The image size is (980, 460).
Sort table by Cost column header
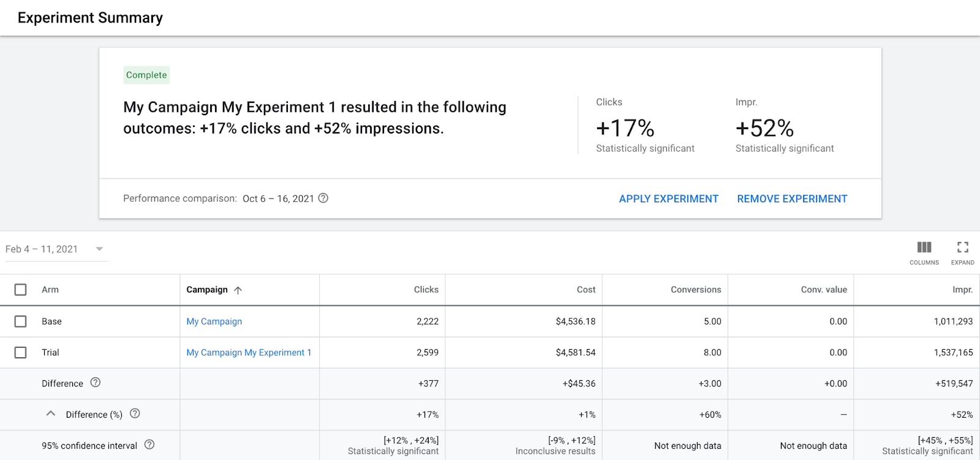click(x=586, y=290)
